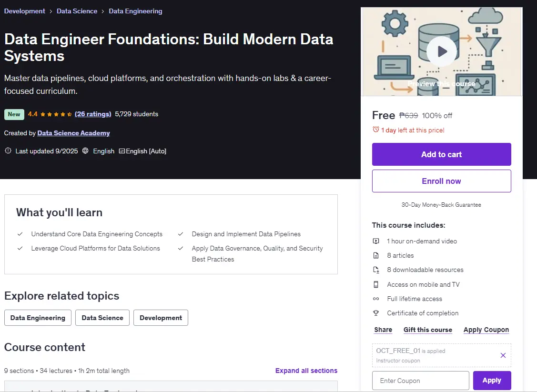The width and height of the screenshot is (537, 392).
Task: Open the Data Engineering breadcrumb link
Action: click(x=135, y=11)
